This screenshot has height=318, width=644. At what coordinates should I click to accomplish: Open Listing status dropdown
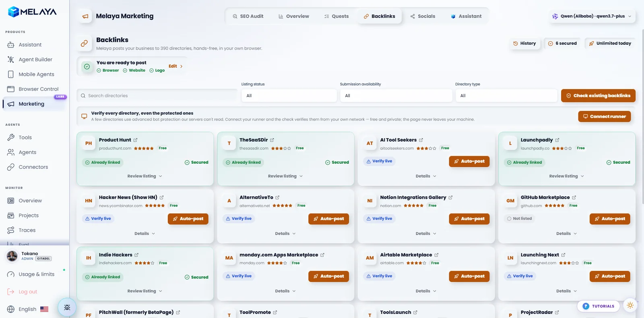(x=289, y=96)
